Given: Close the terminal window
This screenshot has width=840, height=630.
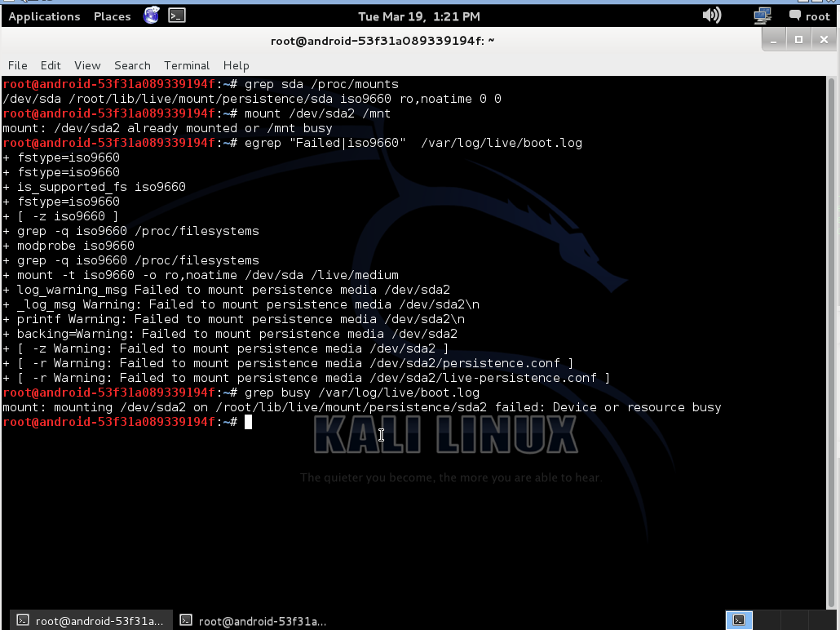Looking at the screenshot, I should [x=824, y=40].
